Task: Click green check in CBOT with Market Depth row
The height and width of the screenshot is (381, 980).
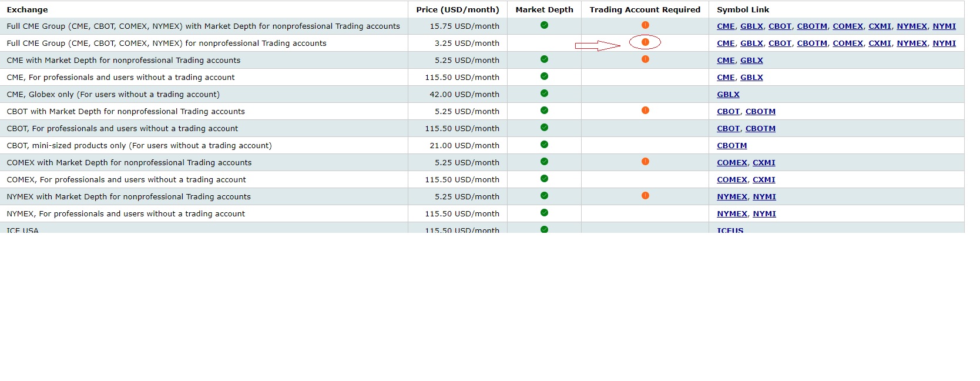Action: pyautogui.click(x=544, y=111)
